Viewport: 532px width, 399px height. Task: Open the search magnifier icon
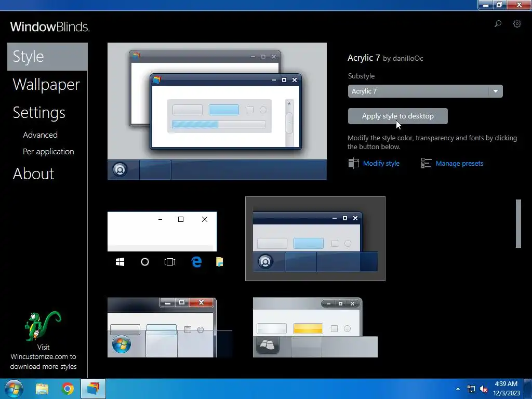coord(498,23)
